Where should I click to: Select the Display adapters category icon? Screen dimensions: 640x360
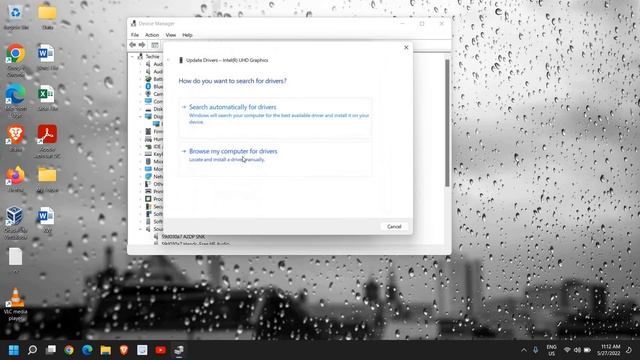(148, 117)
